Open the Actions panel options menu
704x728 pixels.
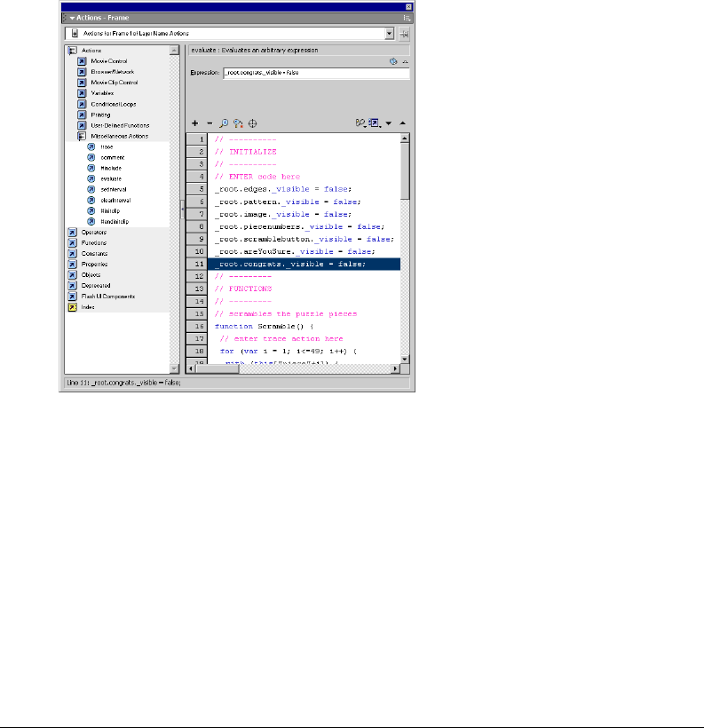tap(407, 18)
